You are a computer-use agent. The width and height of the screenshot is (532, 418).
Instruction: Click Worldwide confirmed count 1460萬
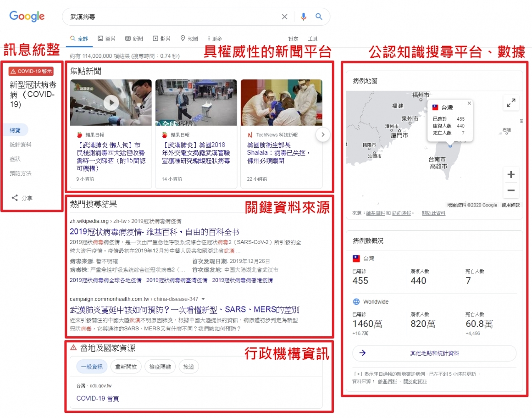367,324
